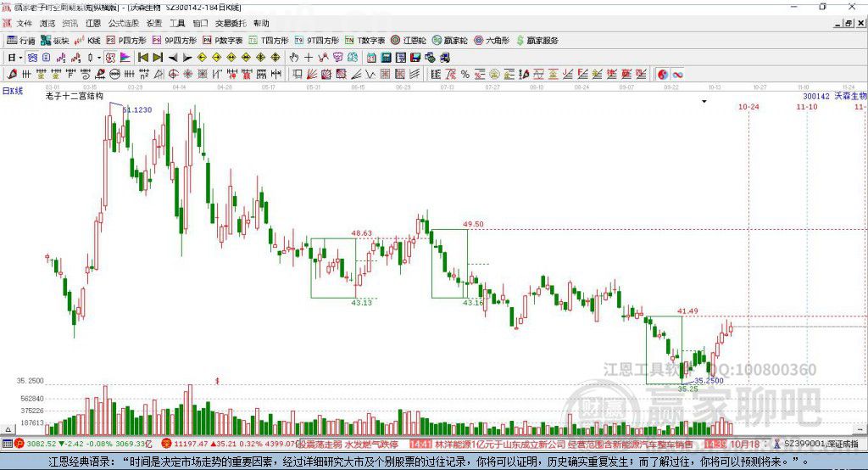868x470 pixels.
Task: Click the first yellow diamond left-arrow icon
Action: click(203, 58)
